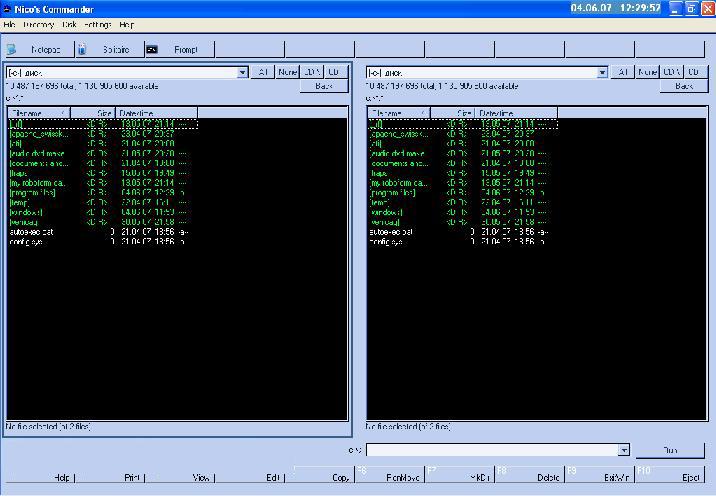Select config.sys in the right panel

386,242
